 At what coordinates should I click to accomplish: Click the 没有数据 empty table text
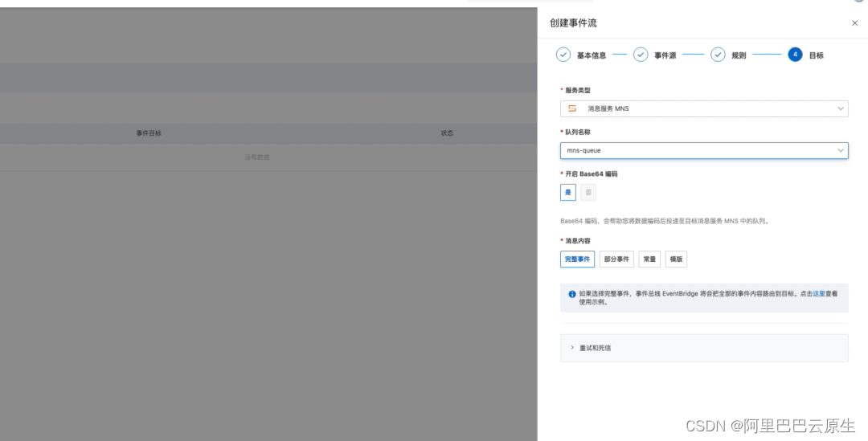point(257,157)
